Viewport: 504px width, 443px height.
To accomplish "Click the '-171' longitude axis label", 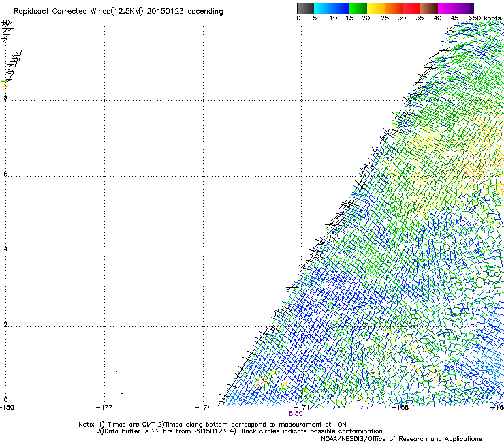I will [x=302, y=408].
